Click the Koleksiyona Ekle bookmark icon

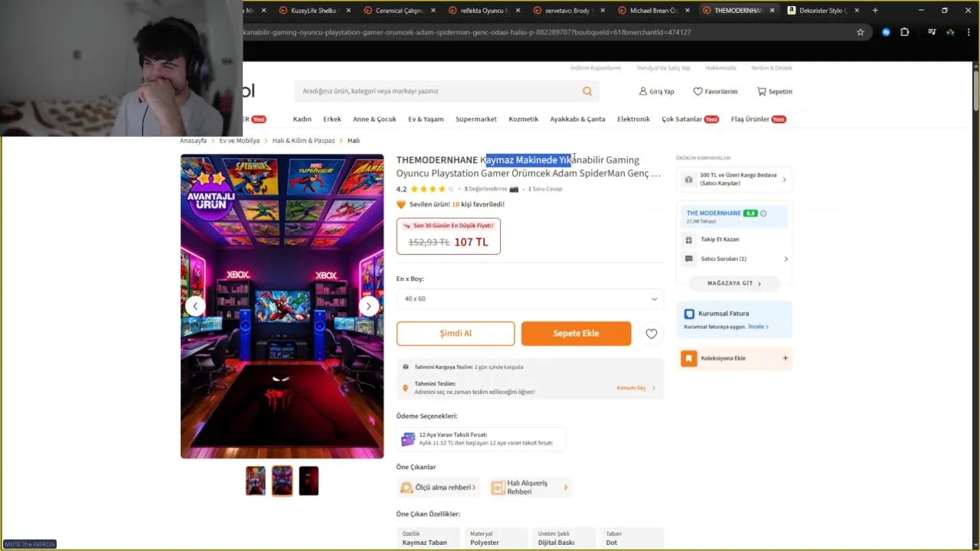pos(689,358)
